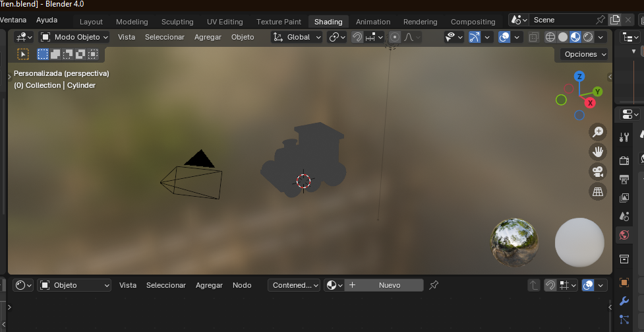The height and width of the screenshot is (332, 644).
Task: Set selection mode to subtract
Action: click(x=68, y=54)
